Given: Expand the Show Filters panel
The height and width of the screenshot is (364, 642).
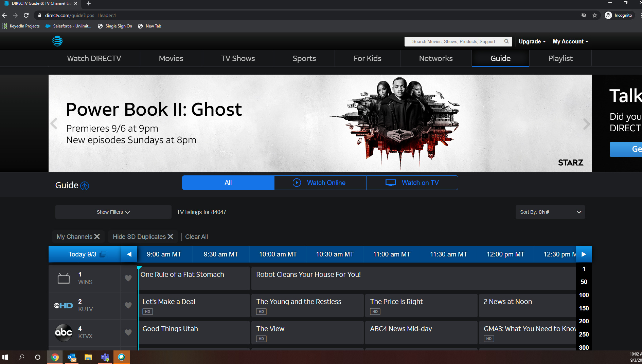Looking at the screenshot, I should pyautogui.click(x=113, y=212).
